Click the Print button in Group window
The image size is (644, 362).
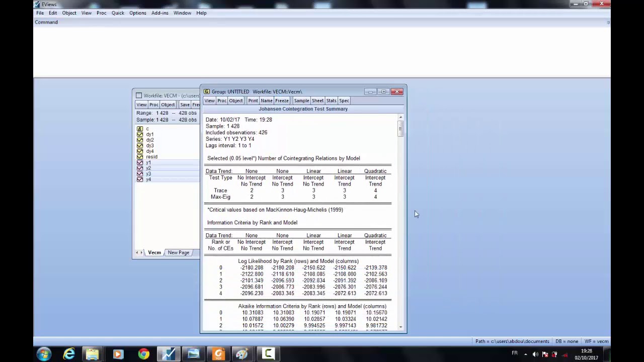click(x=253, y=101)
